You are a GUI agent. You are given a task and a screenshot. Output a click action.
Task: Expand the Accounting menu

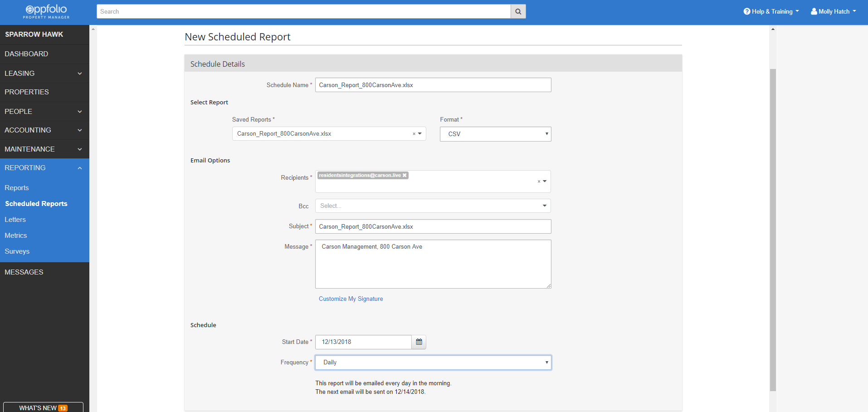pyautogui.click(x=44, y=130)
